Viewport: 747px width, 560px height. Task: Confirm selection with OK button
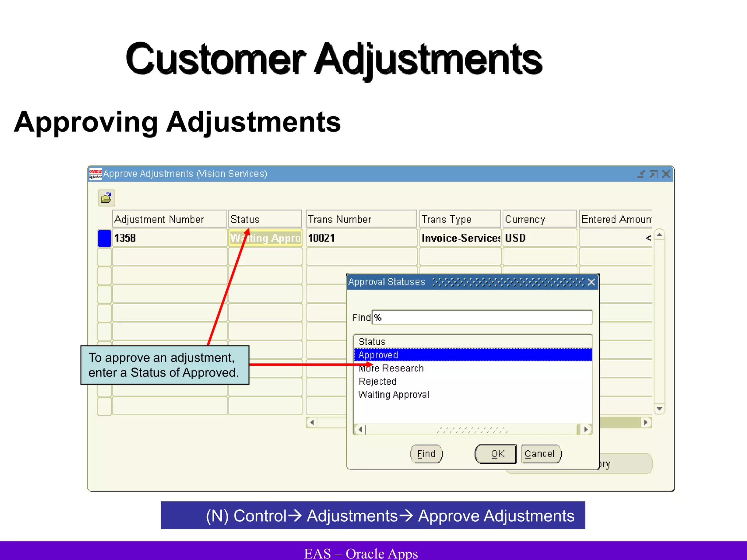496,454
